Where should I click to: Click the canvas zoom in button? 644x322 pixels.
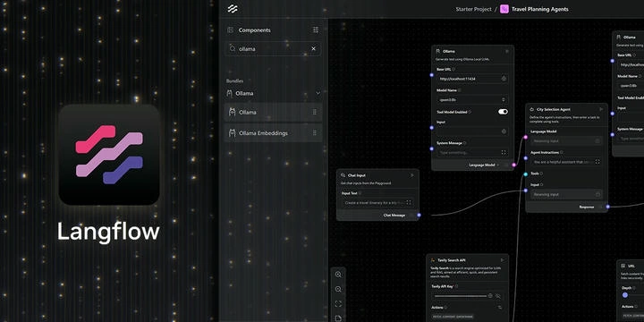338,275
